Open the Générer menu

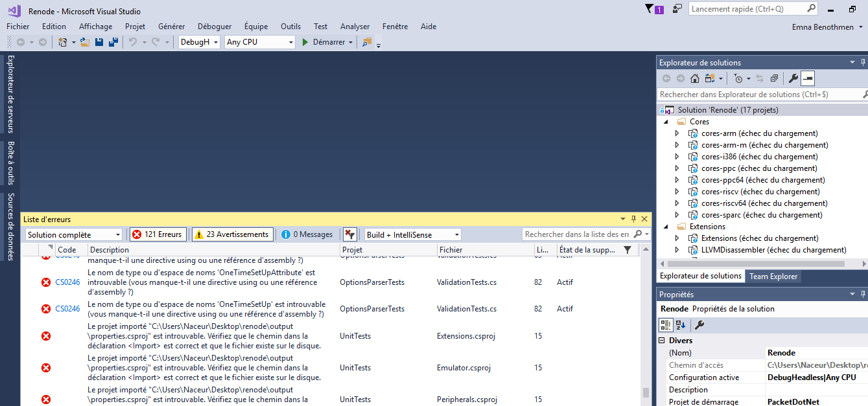171,27
